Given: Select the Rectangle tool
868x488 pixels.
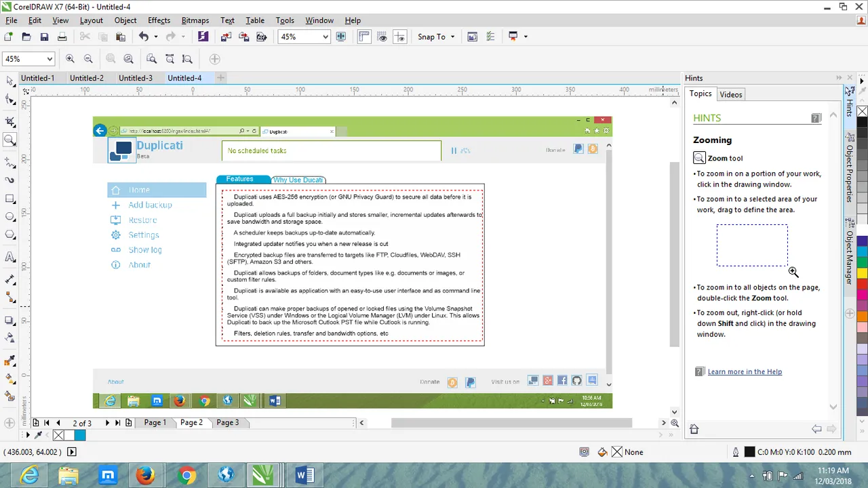Looking at the screenshot, I should 9,199.
